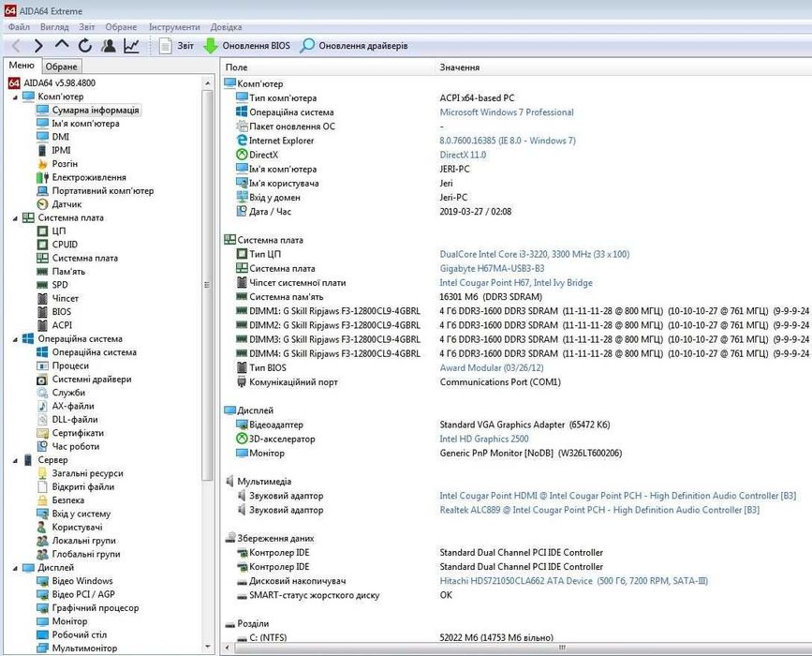Click the Forward navigation arrow
This screenshot has height=656, width=812.
[38, 46]
